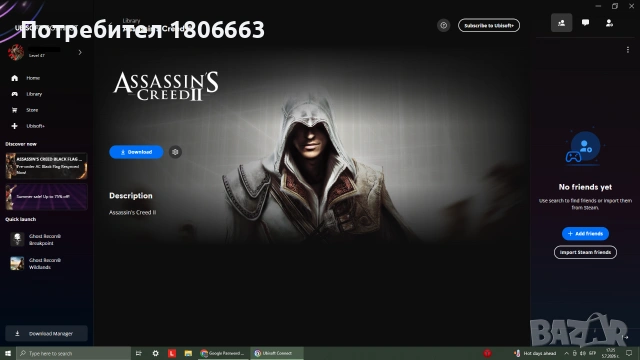
Task: Launch Ghost Recon Breakpoint from Quick launch
Action: click(37, 240)
